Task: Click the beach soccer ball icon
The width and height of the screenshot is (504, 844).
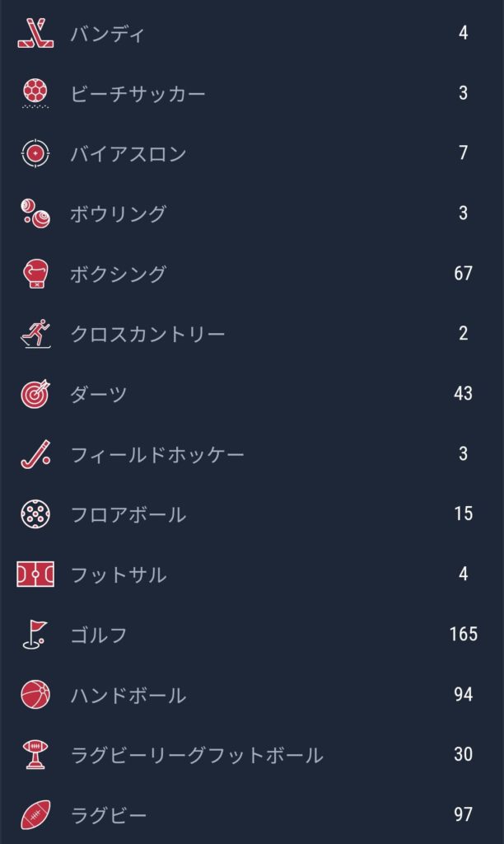Action: 35,94
